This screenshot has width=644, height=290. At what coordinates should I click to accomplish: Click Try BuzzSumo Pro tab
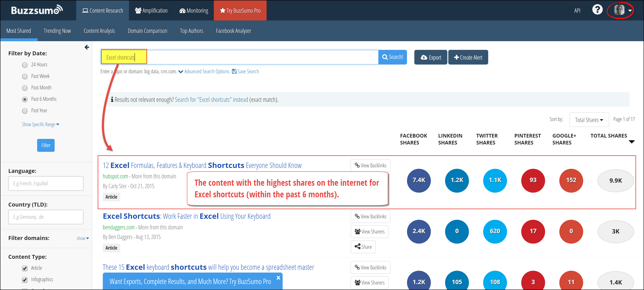240,10
